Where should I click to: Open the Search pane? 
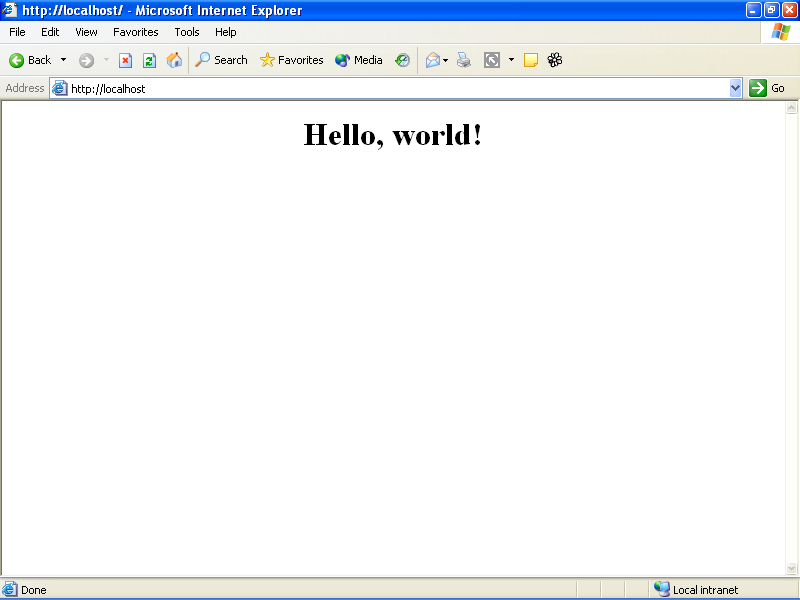[x=221, y=60]
